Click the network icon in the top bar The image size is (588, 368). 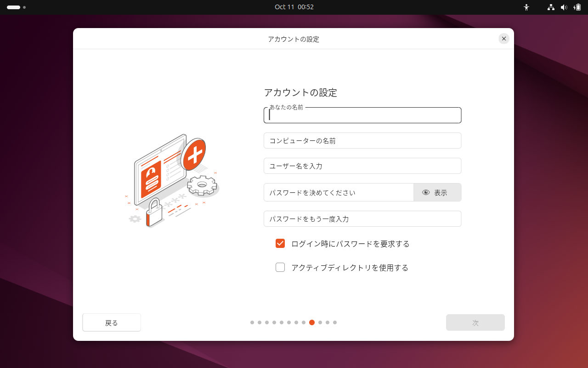click(x=550, y=7)
